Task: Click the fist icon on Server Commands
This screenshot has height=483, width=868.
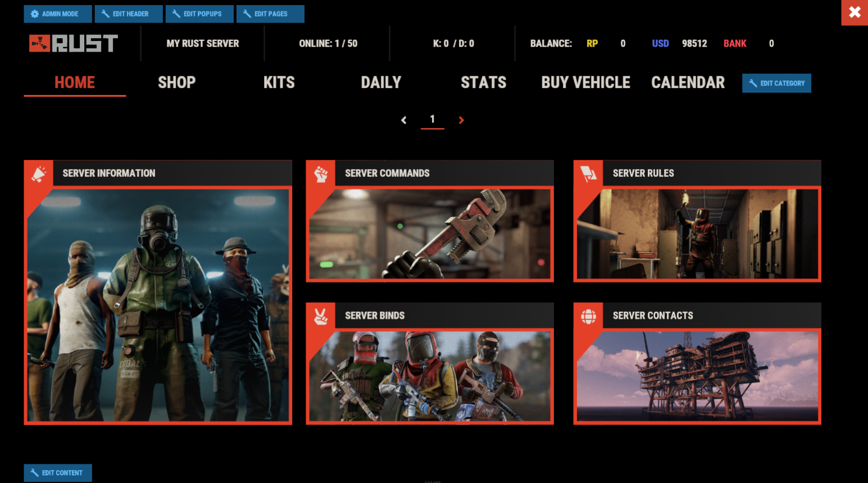Action: [x=321, y=174]
